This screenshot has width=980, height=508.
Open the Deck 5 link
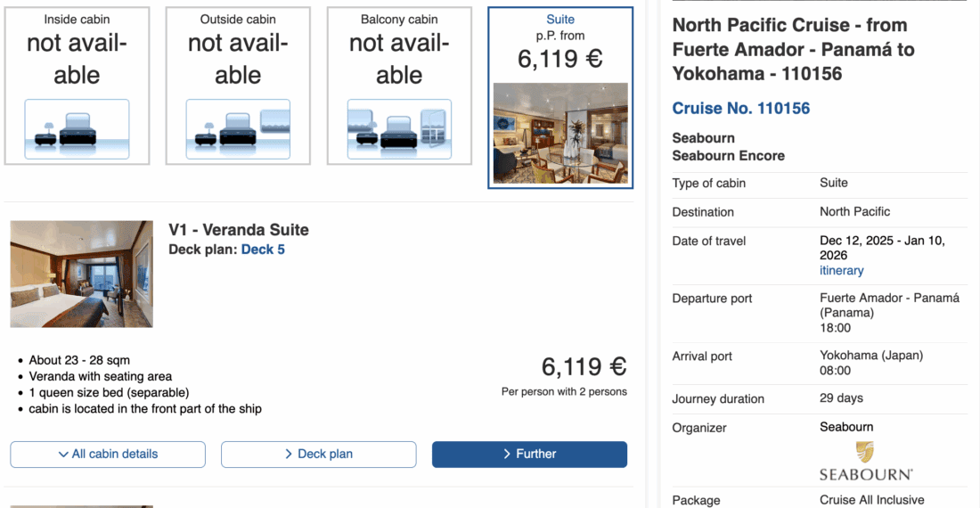(x=263, y=250)
